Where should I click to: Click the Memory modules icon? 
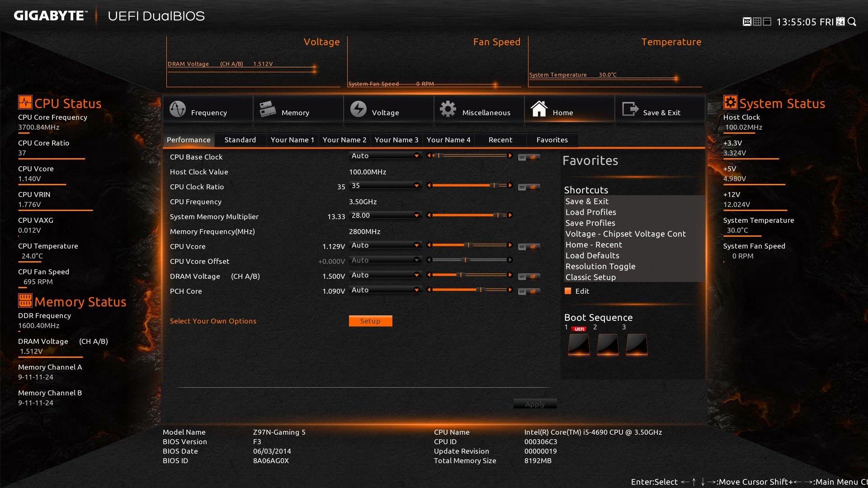tap(268, 109)
